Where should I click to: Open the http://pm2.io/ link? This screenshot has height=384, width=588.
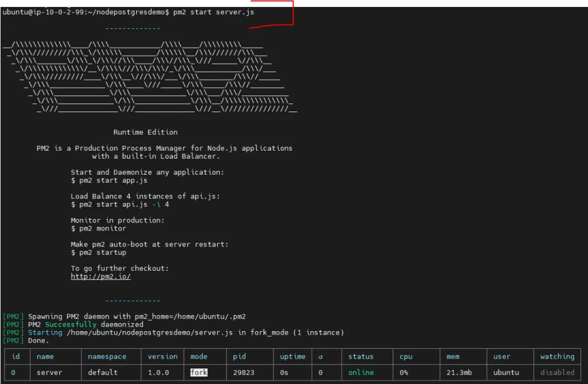click(x=100, y=277)
